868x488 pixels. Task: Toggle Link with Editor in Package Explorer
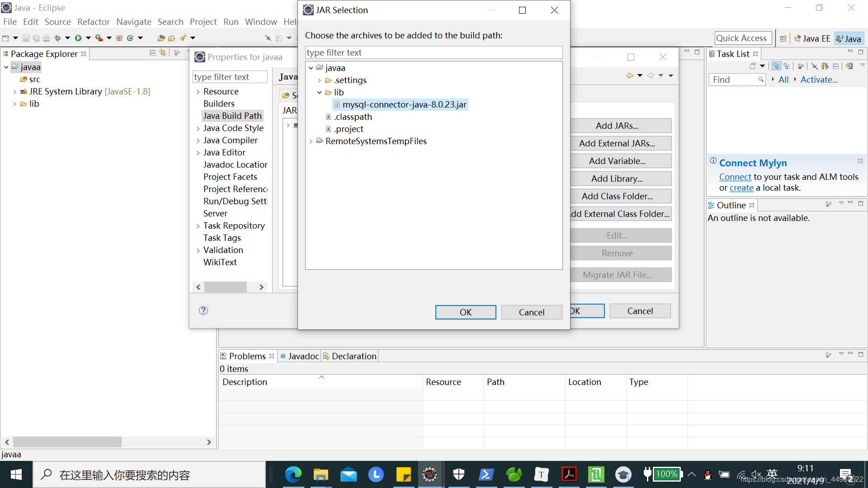click(x=163, y=53)
